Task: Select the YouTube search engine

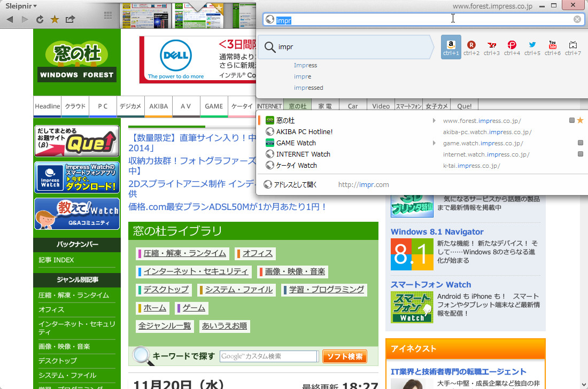Action: tap(553, 45)
